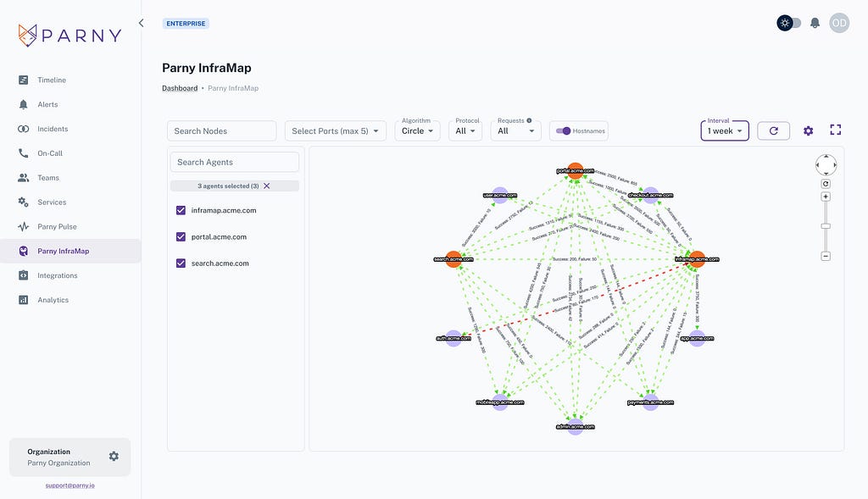Reset the map zoom view

coord(826,184)
